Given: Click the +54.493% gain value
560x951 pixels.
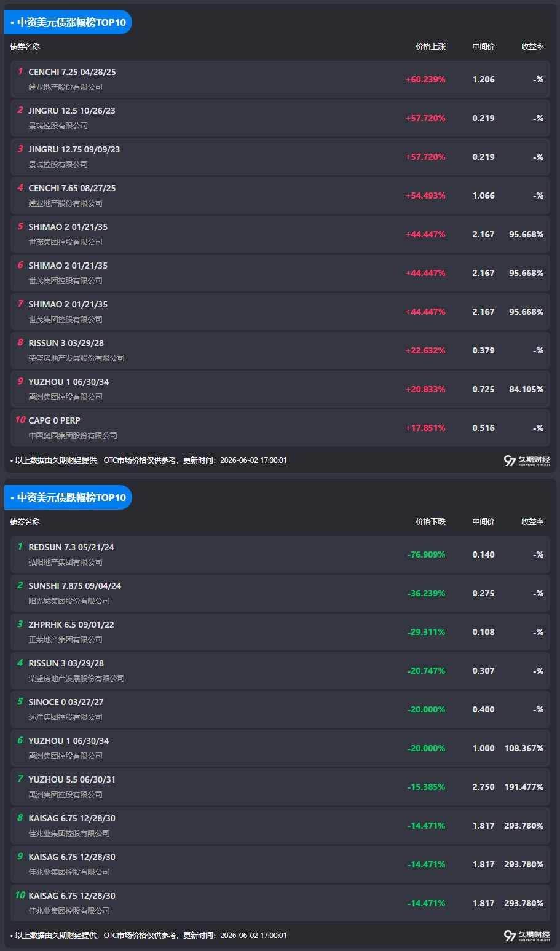Looking at the screenshot, I should coord(425,195).
